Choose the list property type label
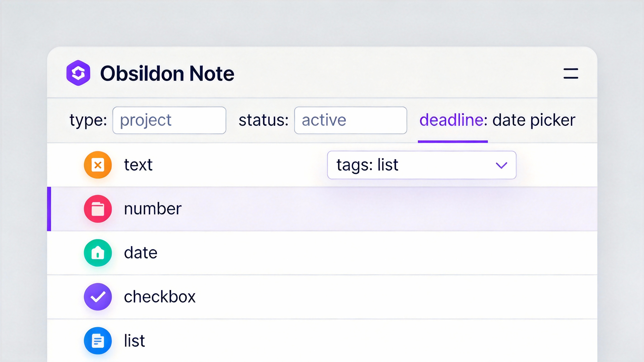Viewport: 644px width, 362px height. tap(135, 341)
